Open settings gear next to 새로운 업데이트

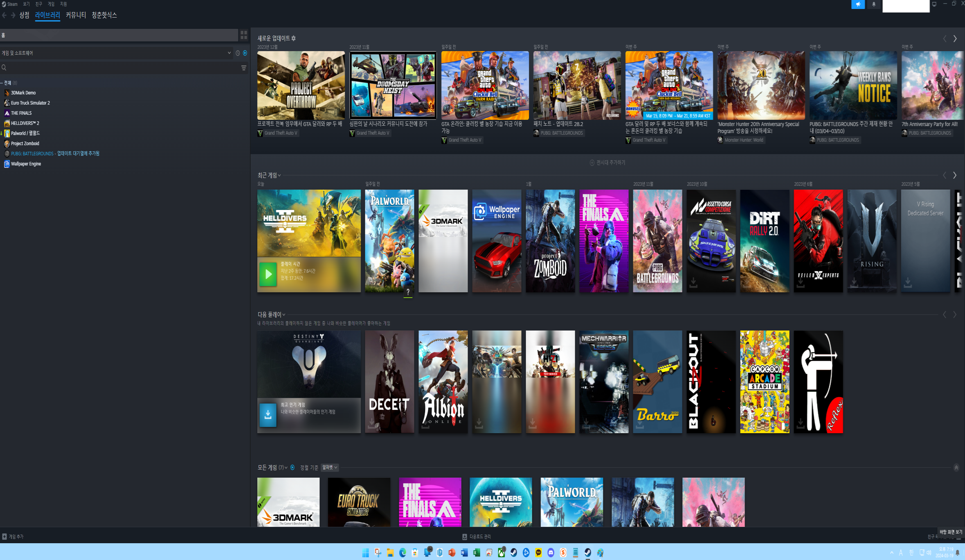294,38
